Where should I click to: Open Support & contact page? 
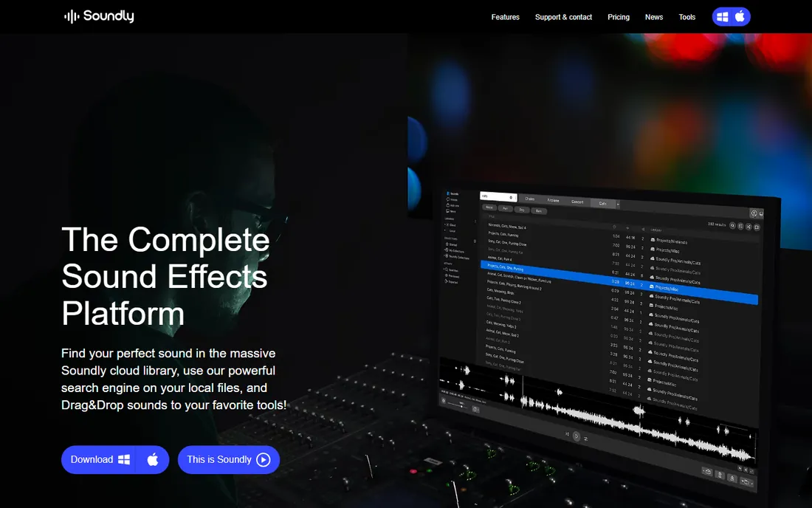(563, 17)
